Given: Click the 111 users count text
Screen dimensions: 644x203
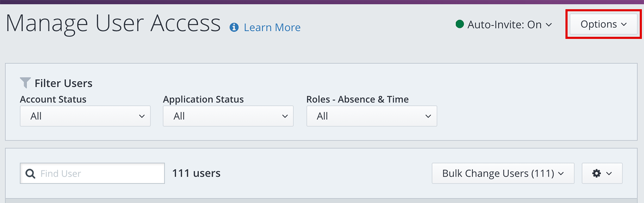Looking at the screenshot, I should [x=196, y=173].
